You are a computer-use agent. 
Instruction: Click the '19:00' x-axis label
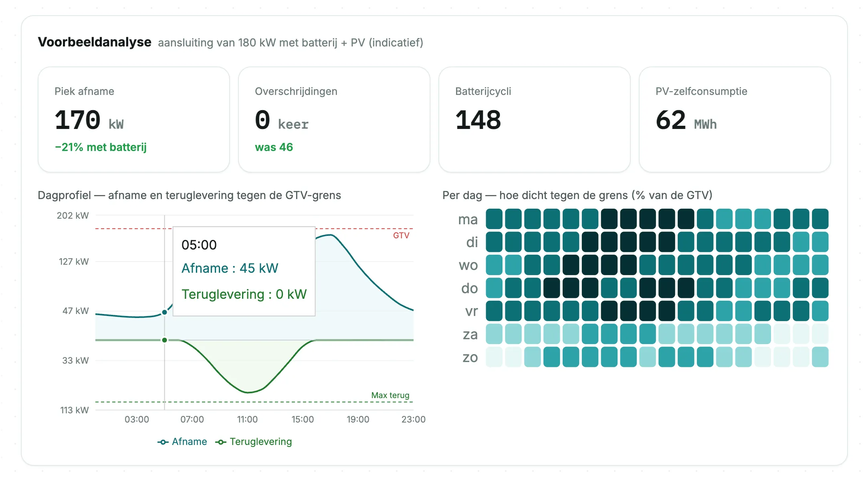(x=358, y=419)
